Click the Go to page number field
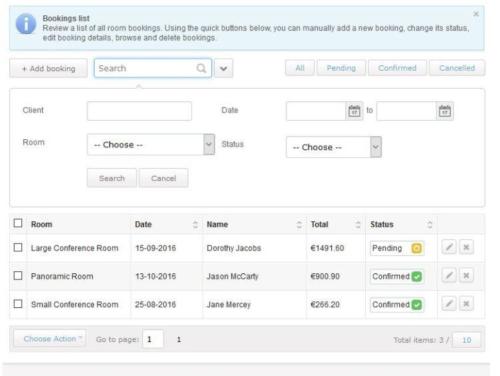The height and width of the screenshot is (376, 500). 153,339
